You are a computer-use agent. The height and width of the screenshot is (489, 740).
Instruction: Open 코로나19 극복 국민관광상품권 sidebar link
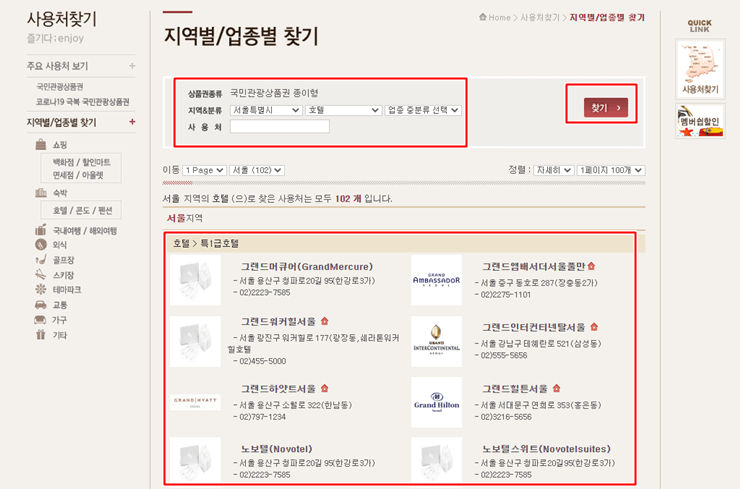click(x=83, y=101)
